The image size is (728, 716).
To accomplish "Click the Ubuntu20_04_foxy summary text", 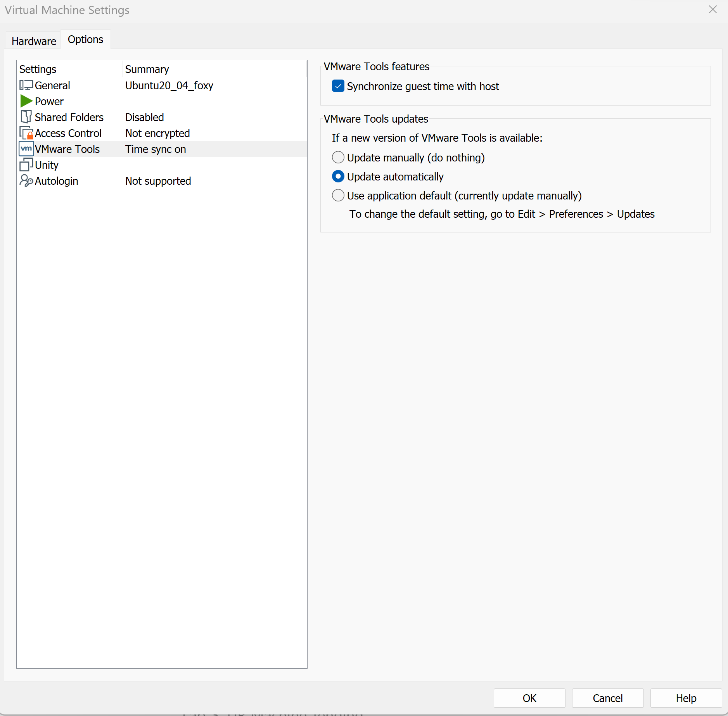I will coord(169,85).
